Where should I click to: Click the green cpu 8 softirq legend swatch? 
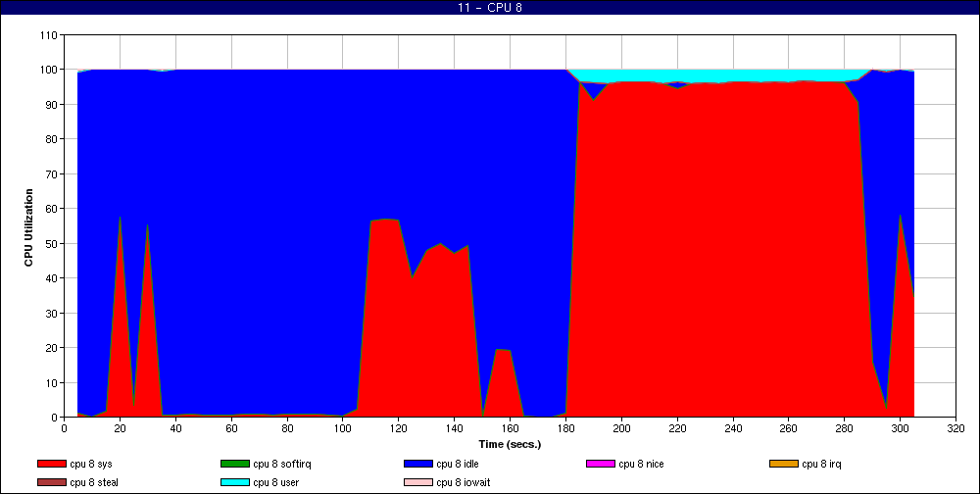(x=234, y=464)
